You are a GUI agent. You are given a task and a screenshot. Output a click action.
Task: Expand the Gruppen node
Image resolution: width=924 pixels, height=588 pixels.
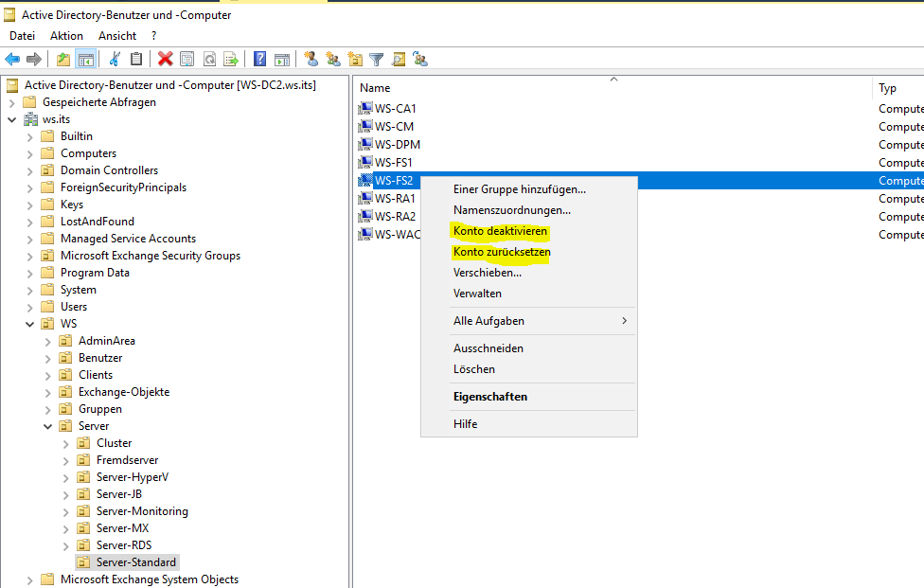pos(48,410)
